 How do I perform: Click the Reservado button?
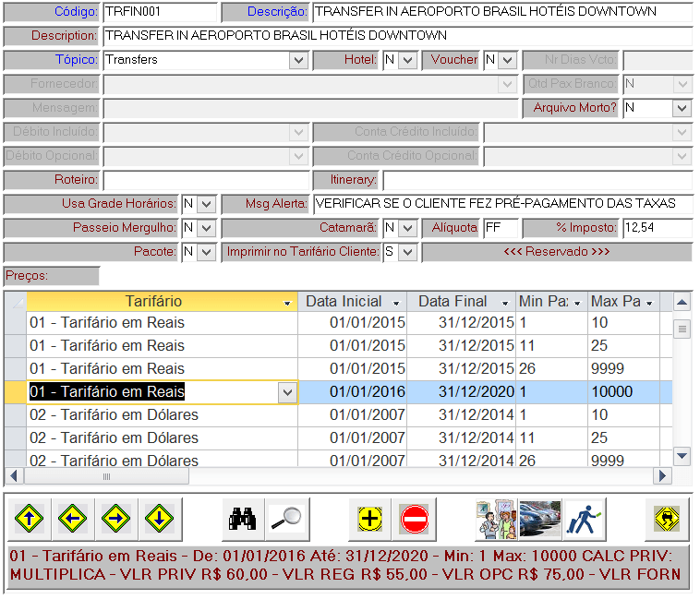point(556,252)
